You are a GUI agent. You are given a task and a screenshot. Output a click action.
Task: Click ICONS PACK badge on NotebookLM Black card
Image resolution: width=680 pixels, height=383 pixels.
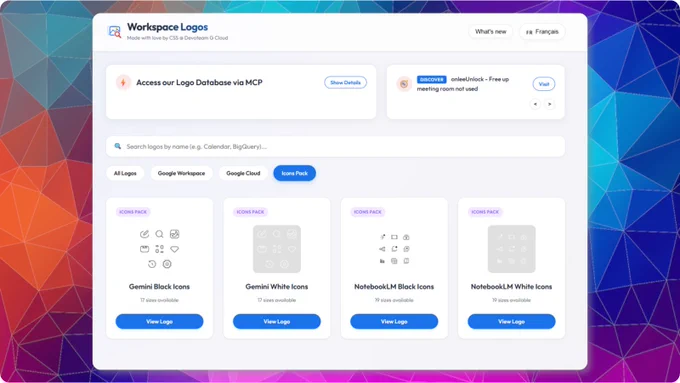tap(368, 212)
